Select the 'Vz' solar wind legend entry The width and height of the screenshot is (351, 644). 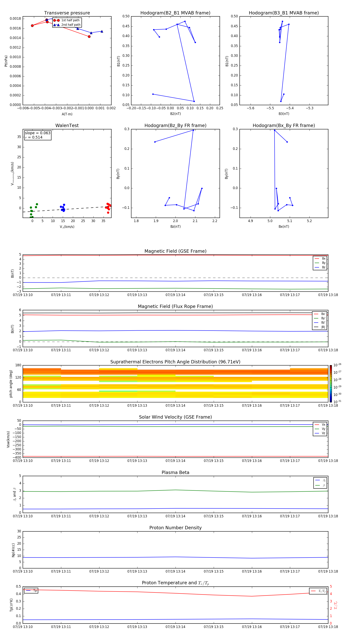320,433
